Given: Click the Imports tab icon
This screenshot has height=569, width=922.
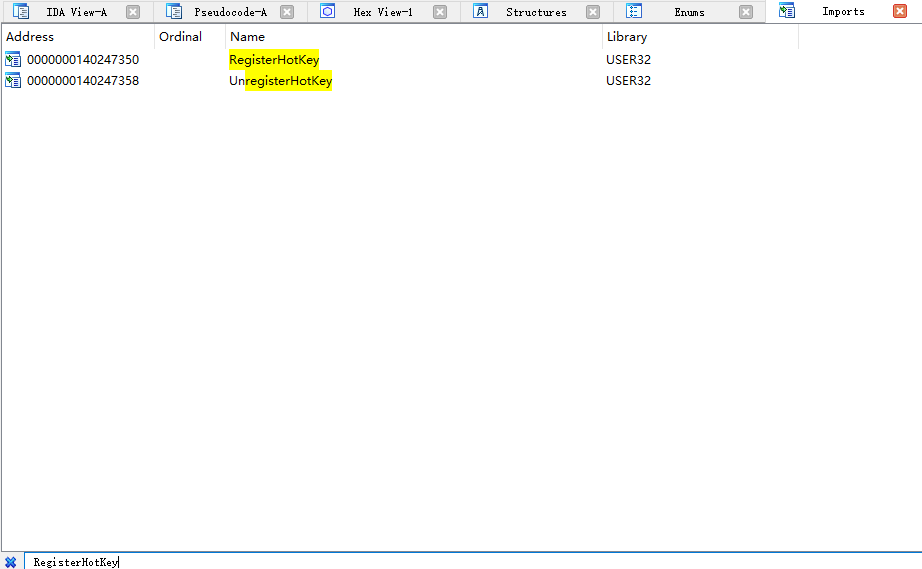Looking at the screenshot, I should (x=787, y=11).
